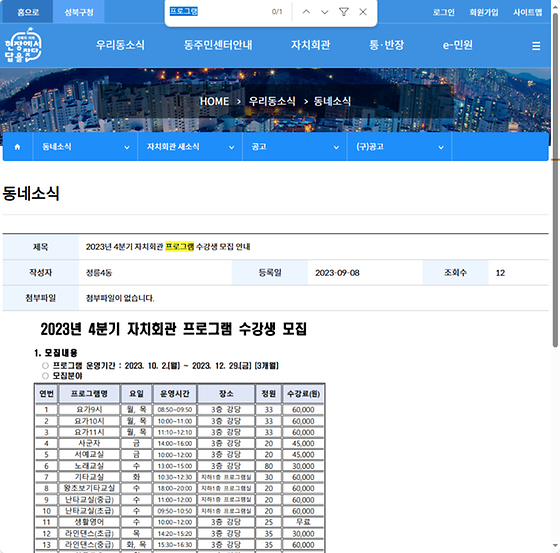Click the 요가11시 program cell
This screenshot has height=553, width=560.
point(89,432)
